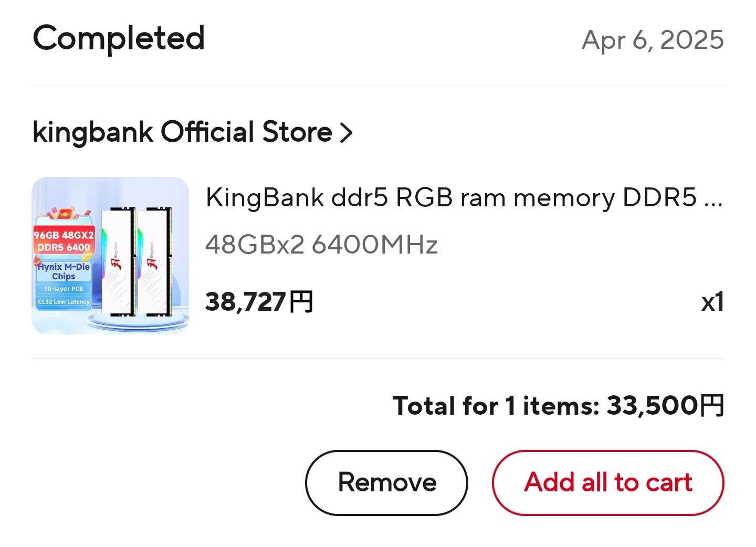The height and width of the screenshot is (547, 756).
Task: Click the x1 quantity indicator
Action: click(712, 302)
